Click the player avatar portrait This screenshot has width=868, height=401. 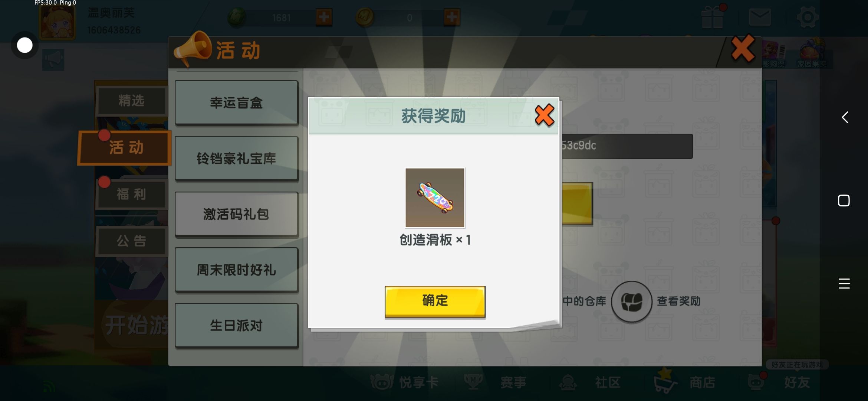coord(57,22)
